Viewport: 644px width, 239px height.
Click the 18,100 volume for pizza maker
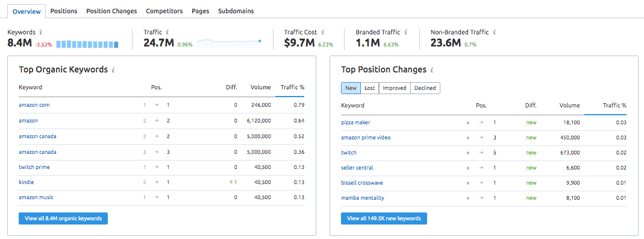pyautogui.click(x=572, y=122)
